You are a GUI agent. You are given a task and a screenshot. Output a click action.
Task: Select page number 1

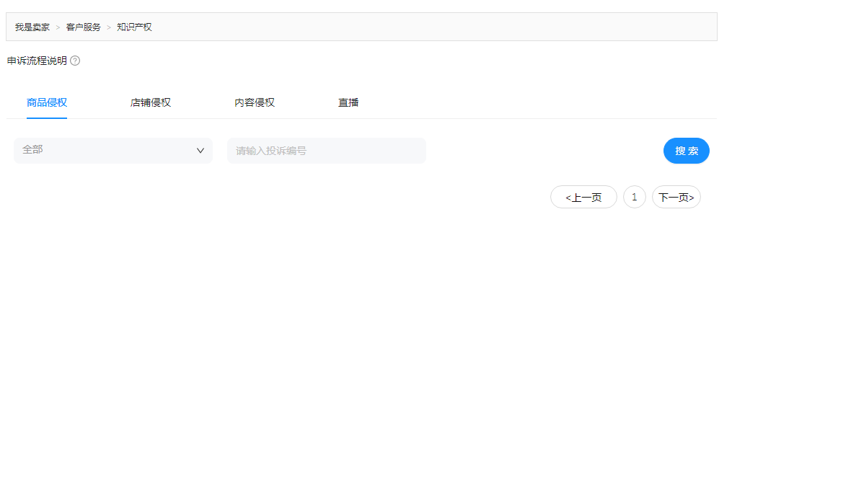pyautogui.click(x=635, y=197)
